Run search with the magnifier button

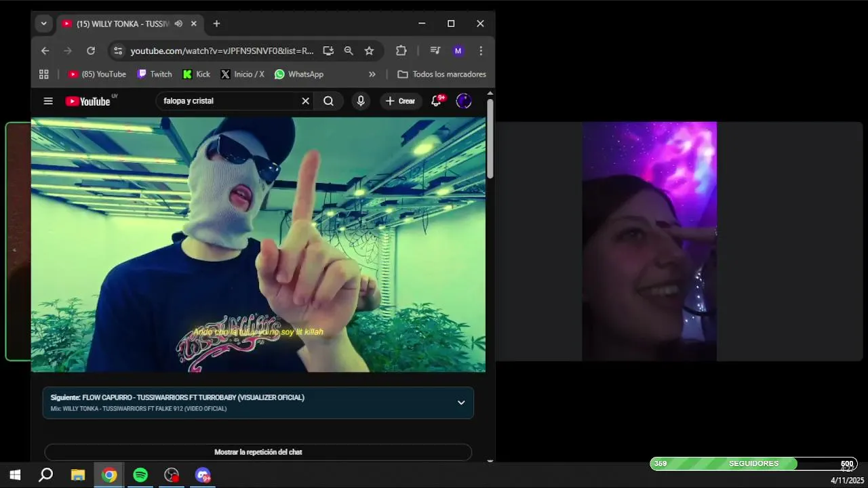[328, 101]
